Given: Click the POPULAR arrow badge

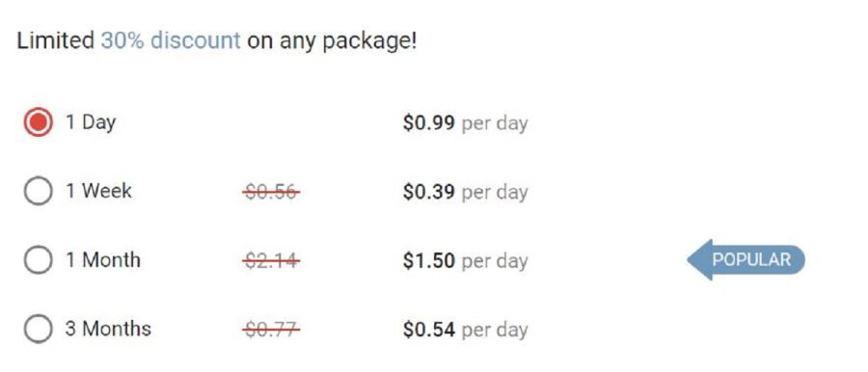Looking at the screenshot, I should (x=746, y=259).
